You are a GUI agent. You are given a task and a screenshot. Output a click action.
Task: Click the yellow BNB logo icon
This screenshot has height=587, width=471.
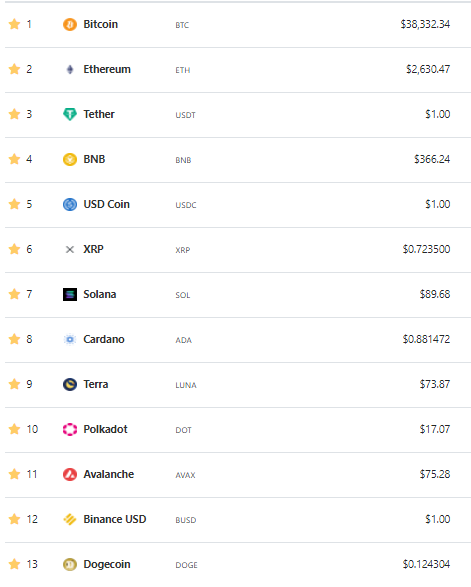[x=70, y=159]
